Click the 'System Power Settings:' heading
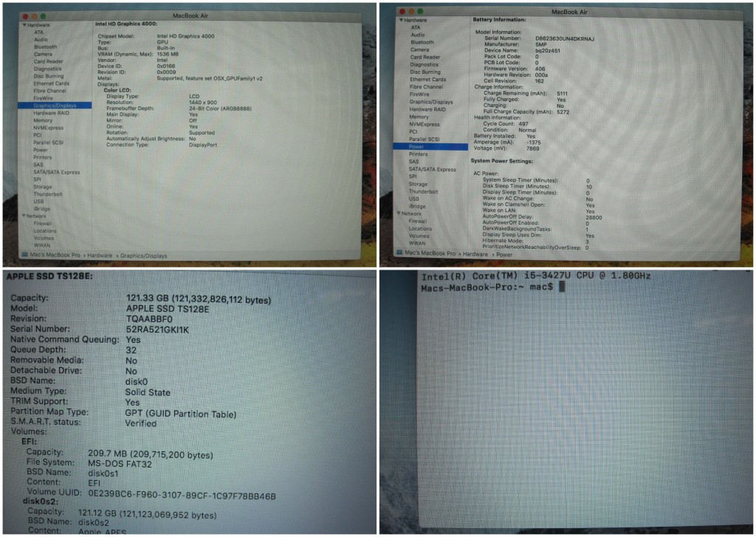The image size is (756, 537). [x=501, y=161]
